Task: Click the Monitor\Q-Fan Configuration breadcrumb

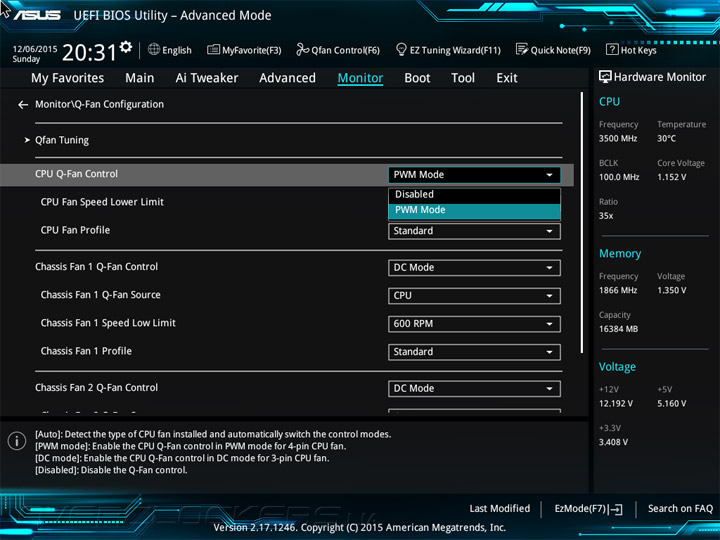Action: pyautogui.click(x=99, y=105)
